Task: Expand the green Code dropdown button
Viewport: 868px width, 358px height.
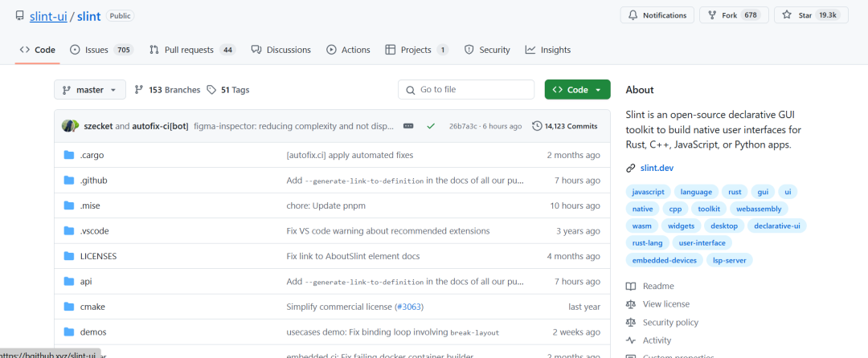Action: pos(577,90)
